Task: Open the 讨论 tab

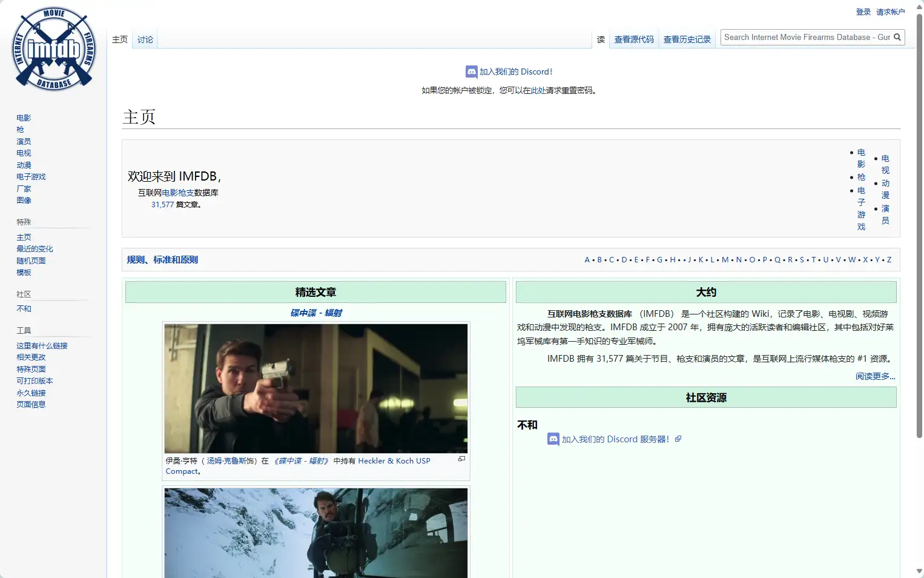Action: click(x=145, y=40)
